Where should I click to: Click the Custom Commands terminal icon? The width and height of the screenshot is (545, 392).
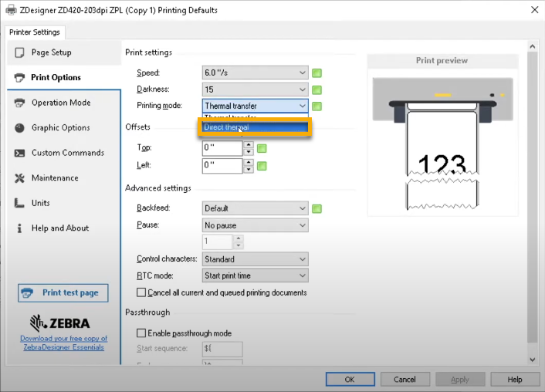[19, 153]
